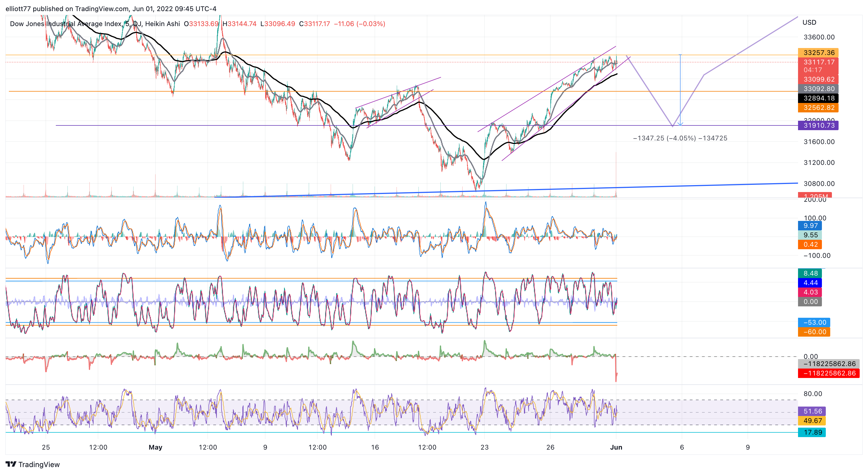
Task: Click the 33600.00 price axis label
Action: 819,37
